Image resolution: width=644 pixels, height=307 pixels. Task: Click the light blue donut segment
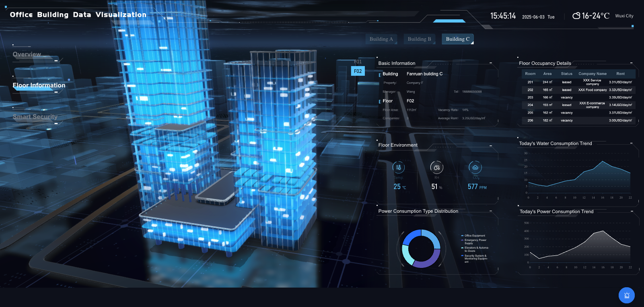[433, 238]
